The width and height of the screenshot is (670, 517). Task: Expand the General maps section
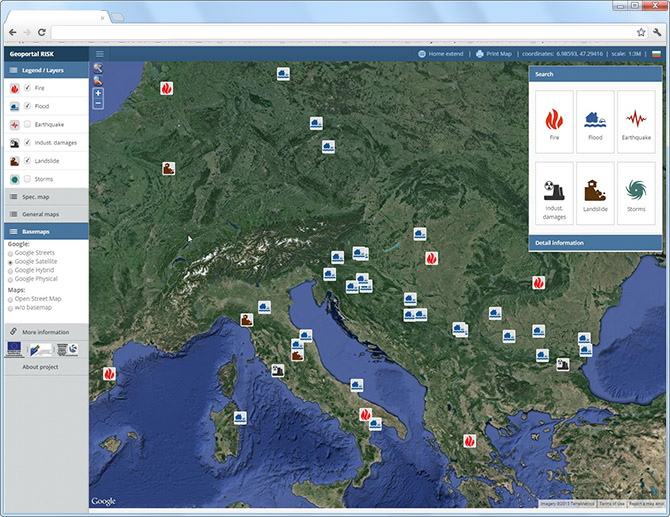pyautogui.click(x=46, y=214)
